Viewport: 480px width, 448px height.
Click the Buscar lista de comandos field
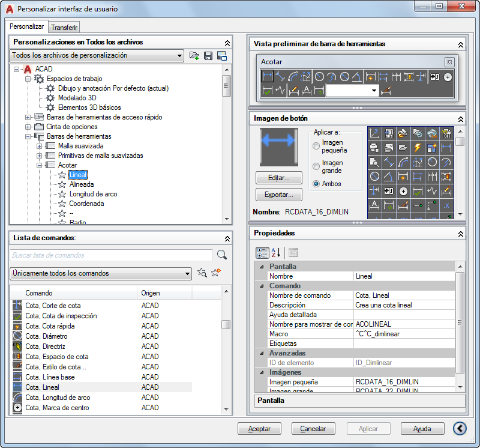coord(111,255)
